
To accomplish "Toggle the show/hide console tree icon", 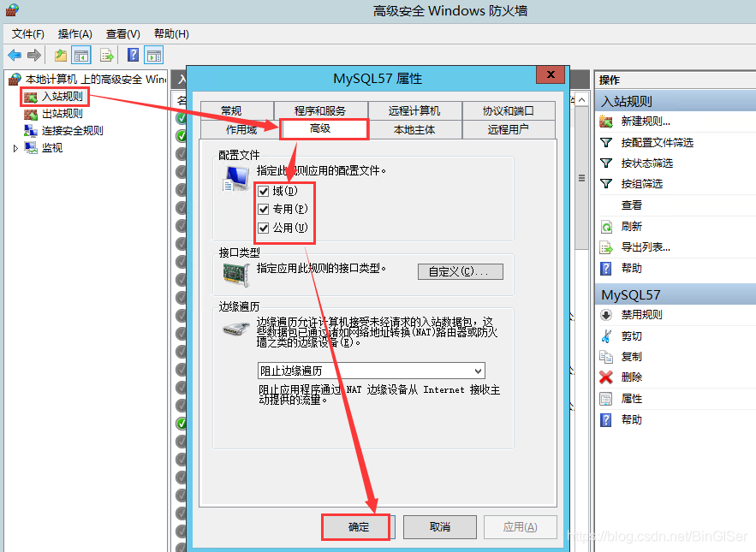I will (x=81, y=55).
